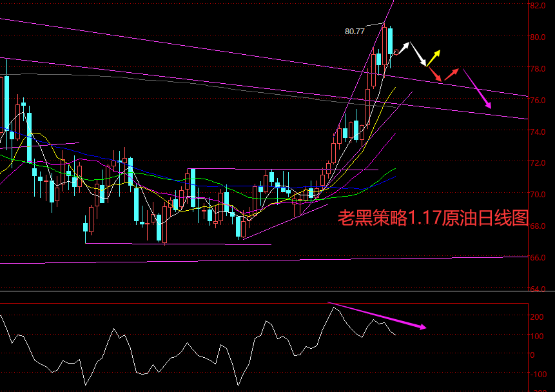Click the 78.0 price axis label
Screen dimensions: 555x392
tap(538, 68)
